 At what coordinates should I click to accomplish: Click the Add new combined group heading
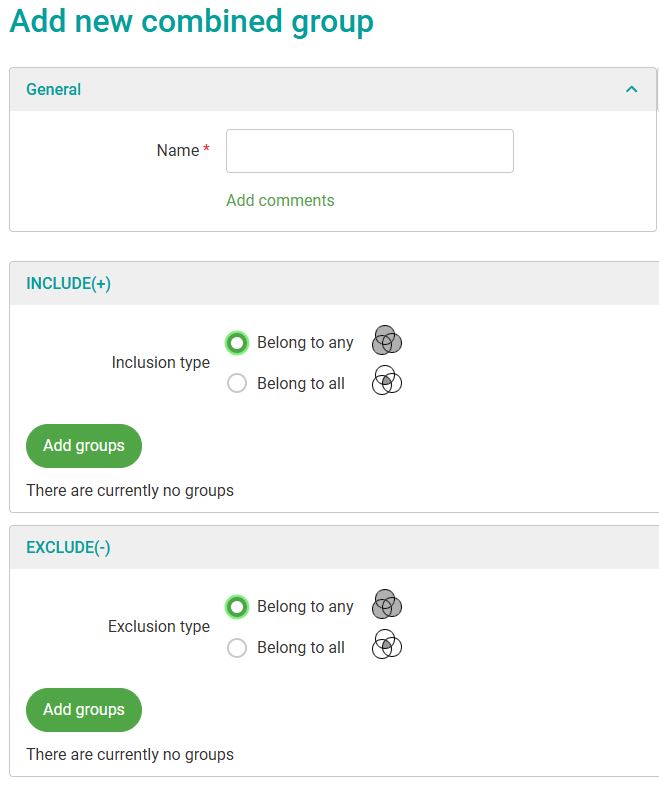tap(191, 22)
